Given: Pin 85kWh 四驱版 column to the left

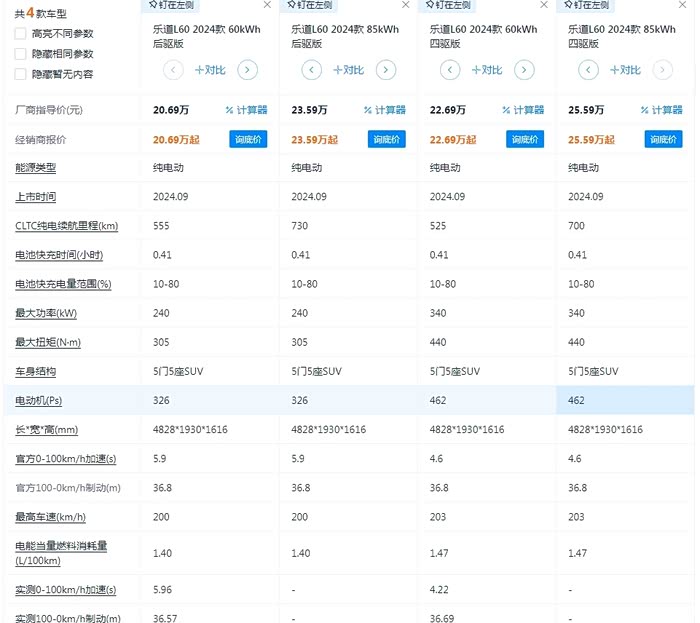Looking at the screenshot, I should point(587,5).
